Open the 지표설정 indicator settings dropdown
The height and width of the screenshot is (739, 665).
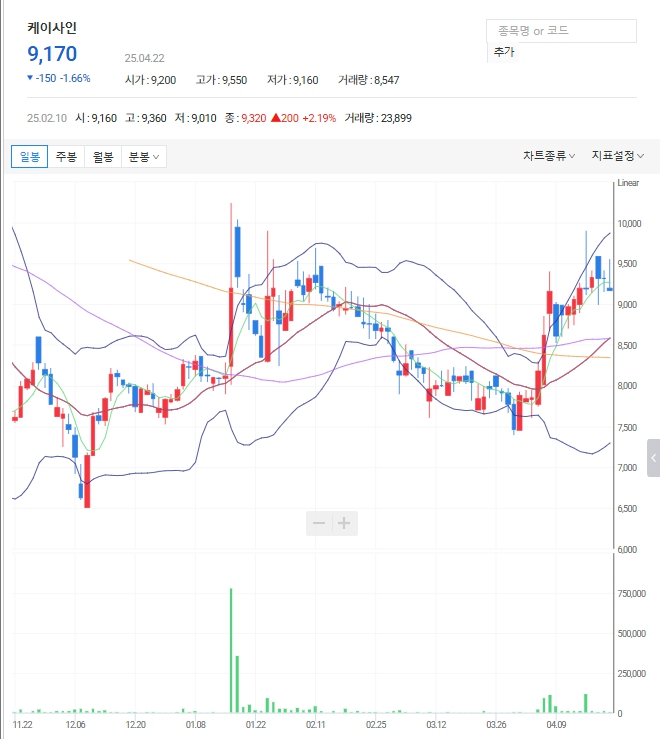coord(617,156)
